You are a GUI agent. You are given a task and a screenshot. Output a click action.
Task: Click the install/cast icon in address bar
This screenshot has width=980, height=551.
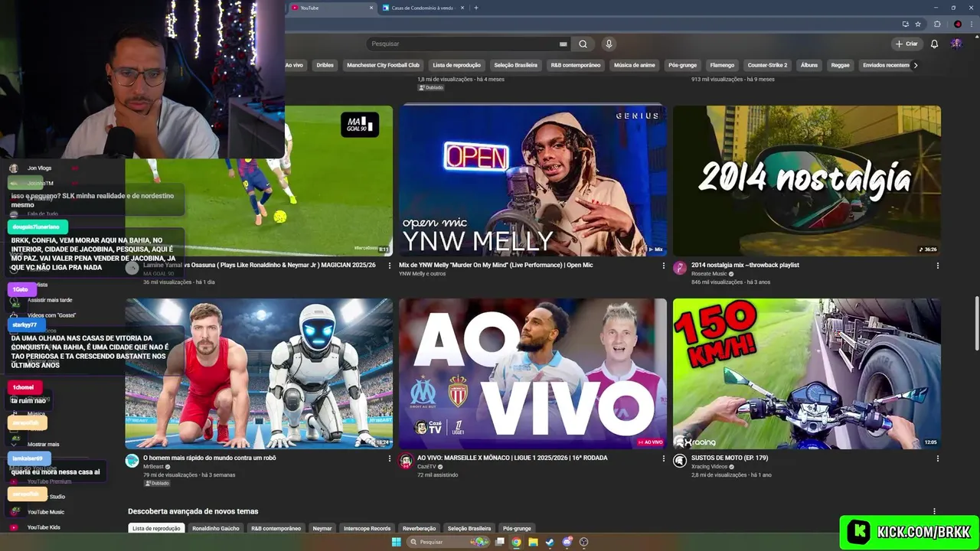click(906, 24)
